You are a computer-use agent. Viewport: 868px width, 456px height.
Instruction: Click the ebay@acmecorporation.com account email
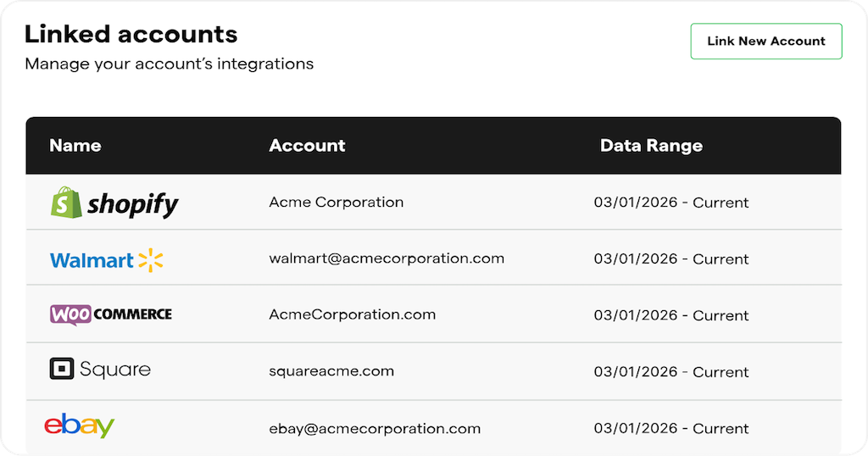point(375,428)
